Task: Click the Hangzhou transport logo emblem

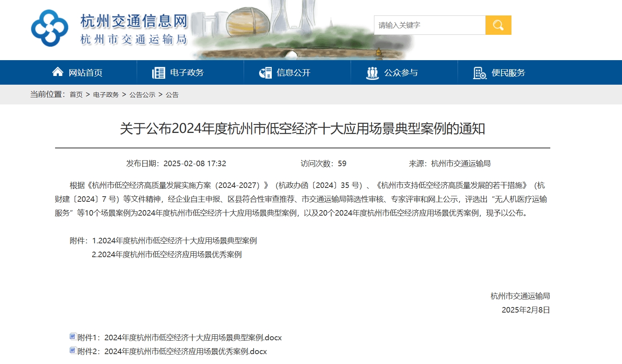Action: 50,28
